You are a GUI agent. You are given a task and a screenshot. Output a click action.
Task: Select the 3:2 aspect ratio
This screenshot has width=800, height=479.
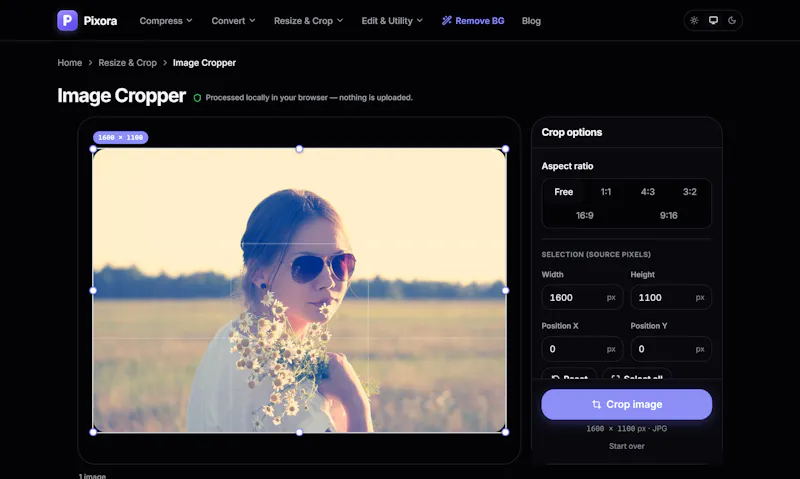tap(690, 192)
